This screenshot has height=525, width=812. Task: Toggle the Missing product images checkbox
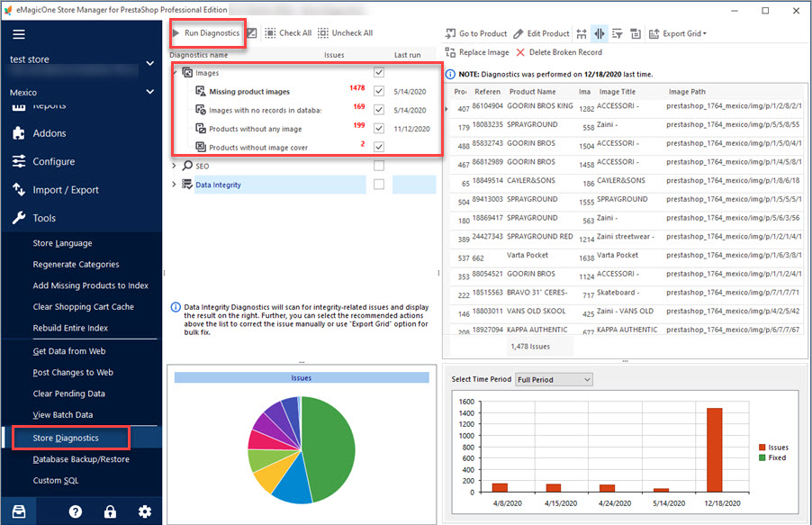(x=379, y=91)
